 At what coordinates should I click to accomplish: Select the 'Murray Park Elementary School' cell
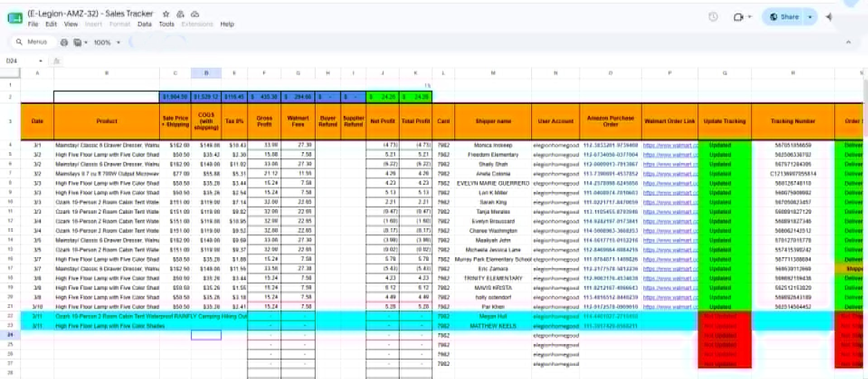coord(493,259)
